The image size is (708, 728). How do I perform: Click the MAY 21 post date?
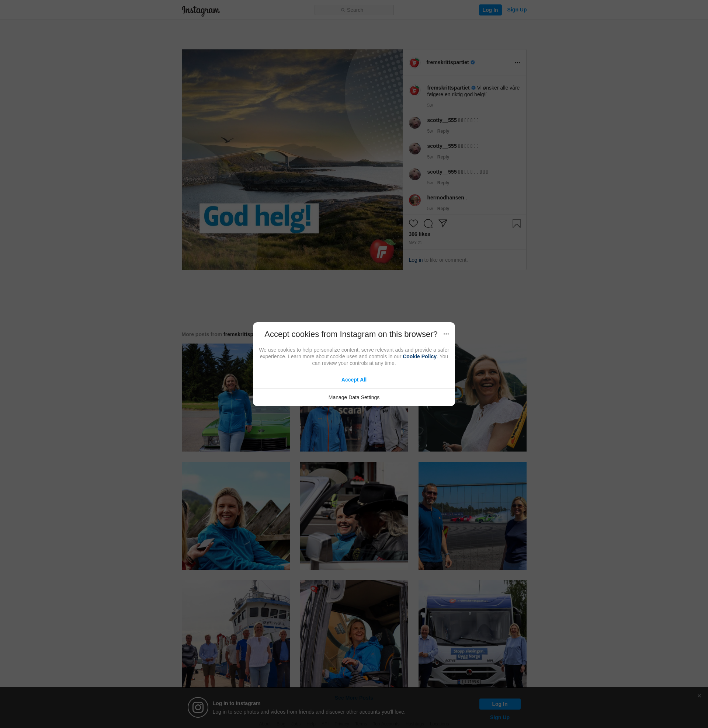click(x=415, y=243)
